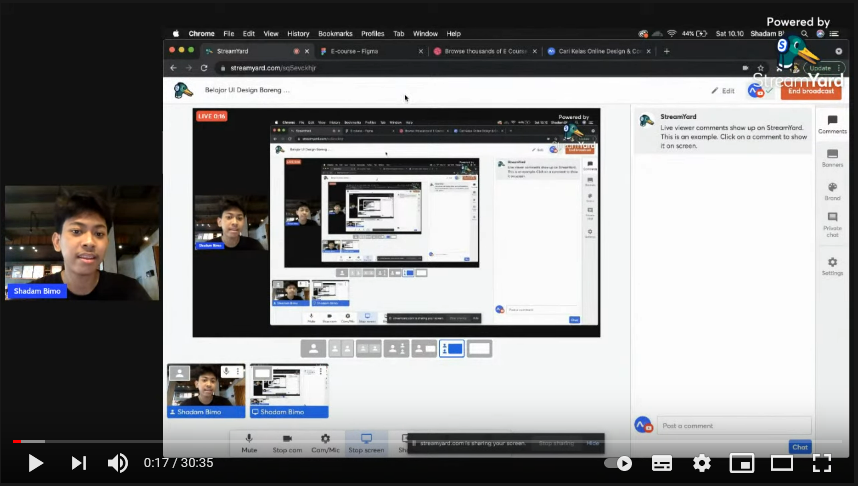The image size is (858, 486).
Task: Bookmark the page with the star icon
Action: [760, 68]
